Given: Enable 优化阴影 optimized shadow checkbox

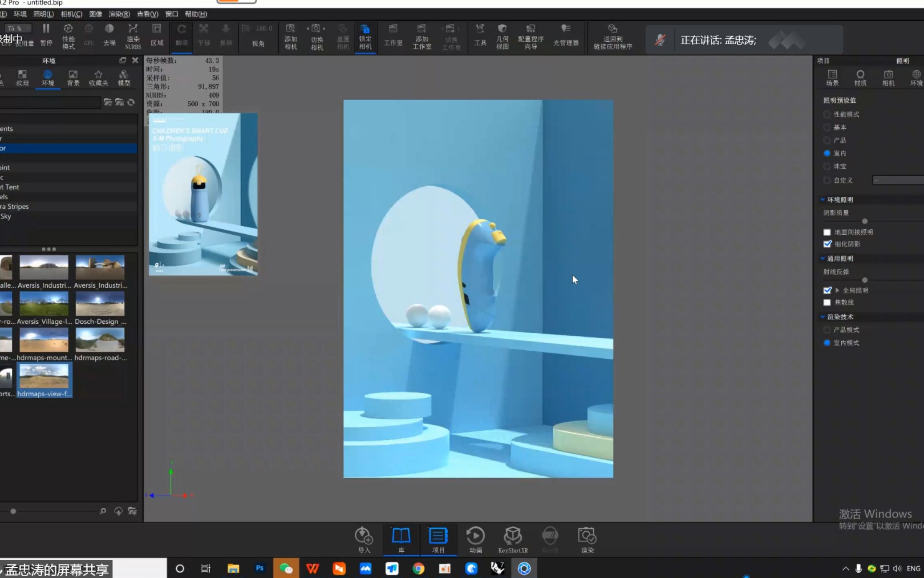Looking at the screenshot, I should pyautogui.click(x=827, y=243).
